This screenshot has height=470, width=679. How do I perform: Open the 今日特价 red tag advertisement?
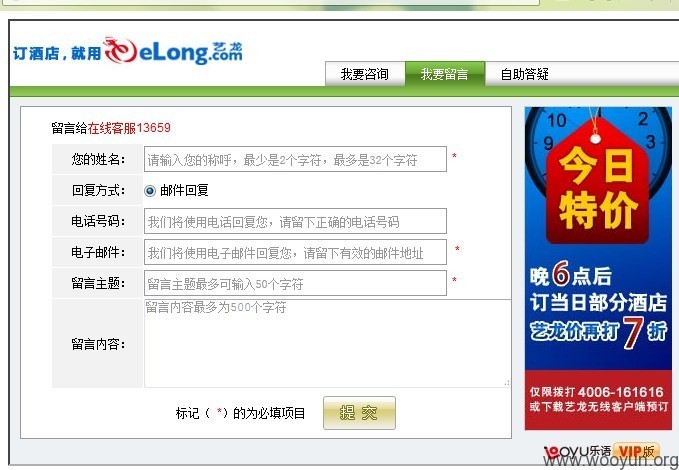[x=598, y=184]
